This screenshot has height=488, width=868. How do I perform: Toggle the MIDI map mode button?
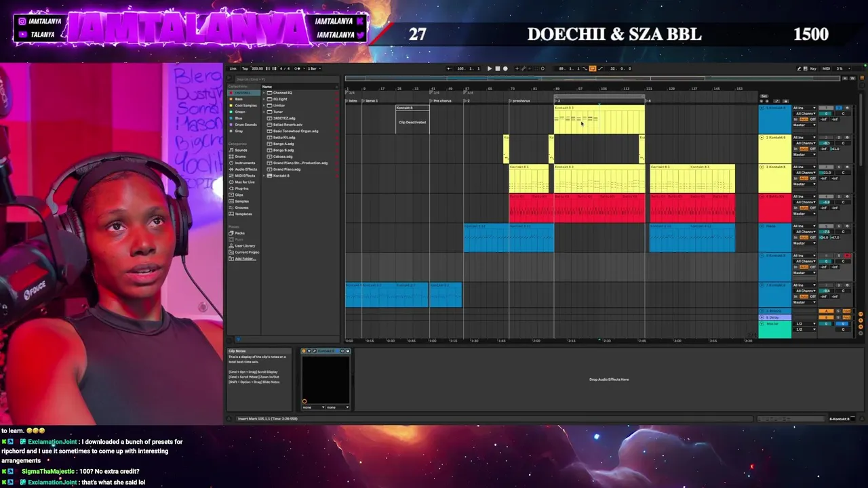tap(826, 68)
